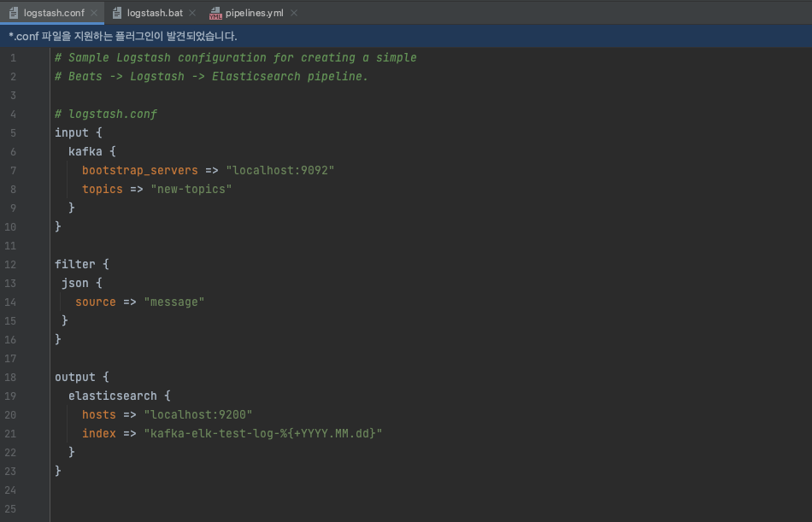Viewport: 812px width, 522px height.
Task: Click the "elasticsearch {" line
Action: pos(120,396)
